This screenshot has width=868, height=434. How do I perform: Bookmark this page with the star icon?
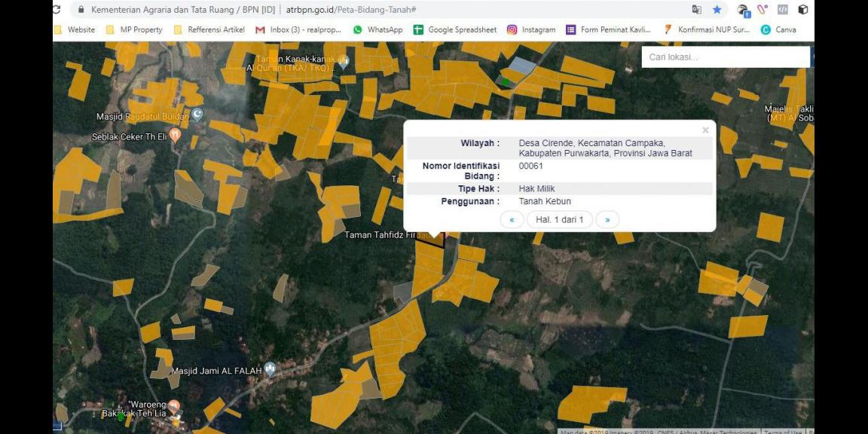click(717, 10)
